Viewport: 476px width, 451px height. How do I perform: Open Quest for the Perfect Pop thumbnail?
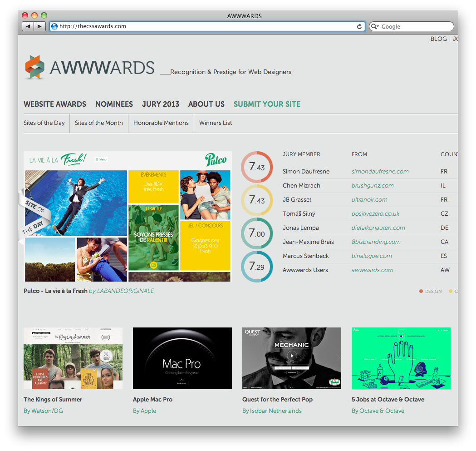(x=292, y=358)
